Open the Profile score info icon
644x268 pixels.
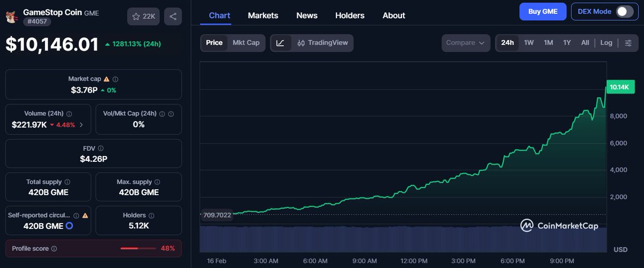click(54, 249)
